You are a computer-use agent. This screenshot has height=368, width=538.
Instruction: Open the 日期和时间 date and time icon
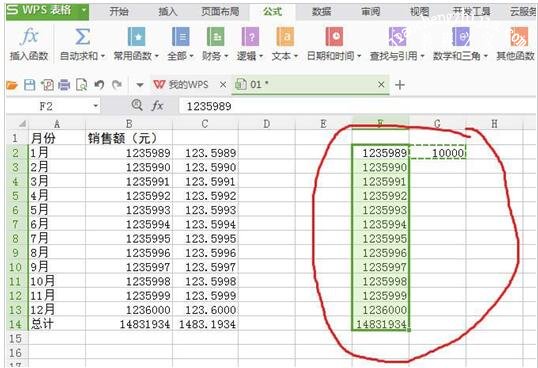coord(334,36)
